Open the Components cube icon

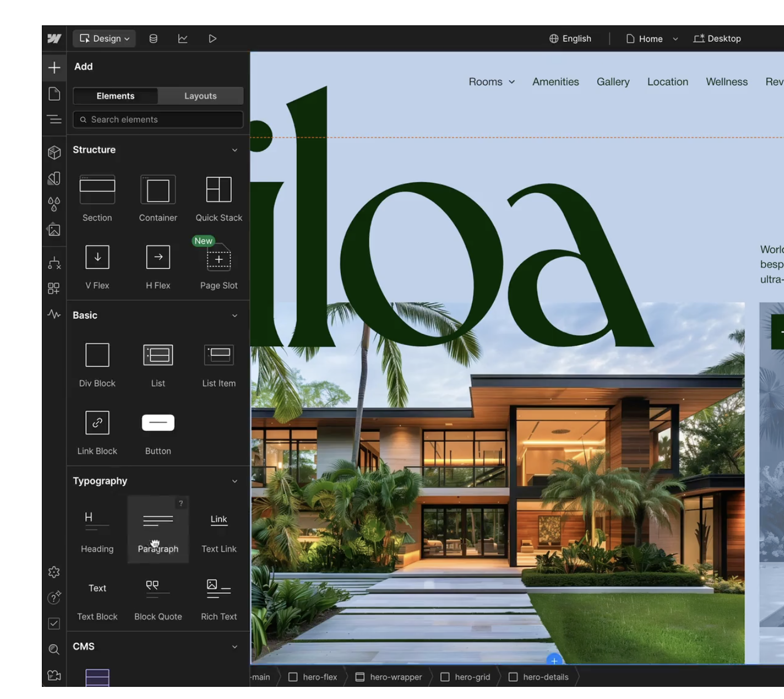(x=54, y=152)
